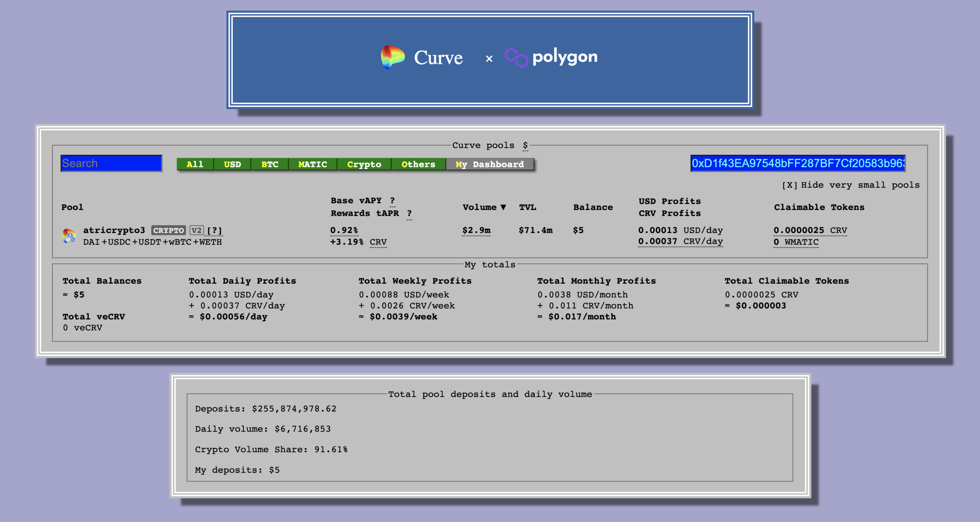Select the MATIC pools tab
980x522 pixels.
tap(312, 164)
